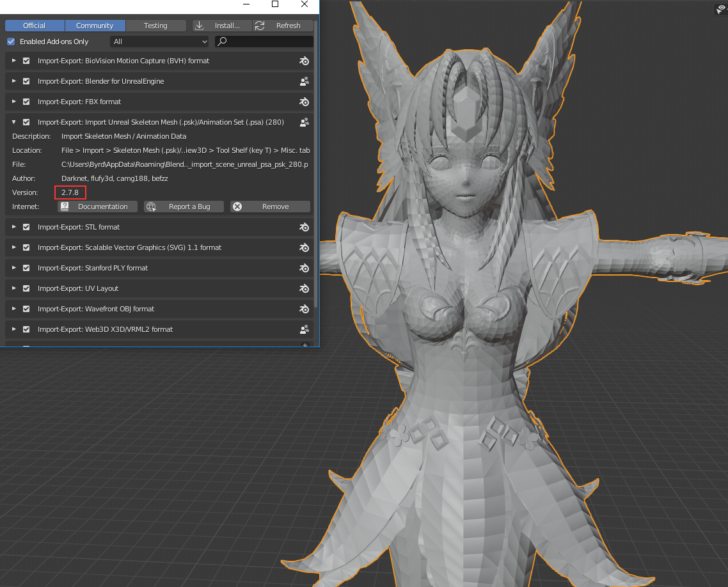728x587 pixels.
Task: Expand the STL format add-on details
Action: click(x=14, y=227)
